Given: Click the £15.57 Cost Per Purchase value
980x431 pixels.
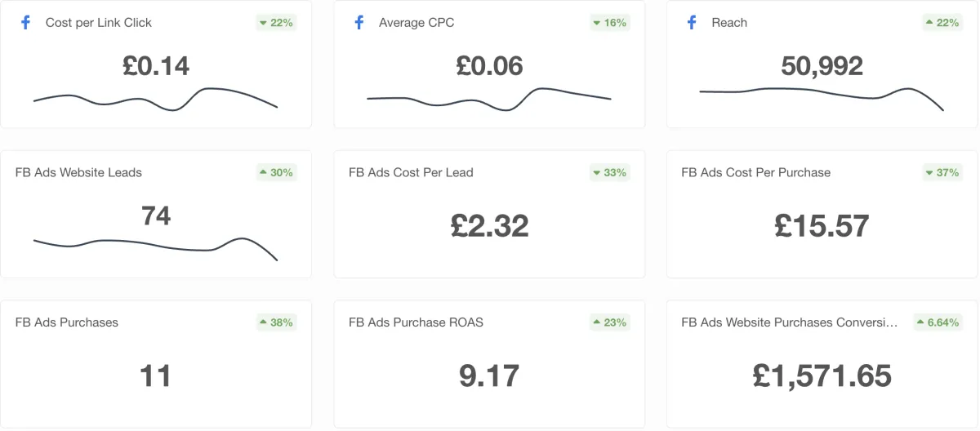Looking at the screenshot, I should click(x=822, y=225).
